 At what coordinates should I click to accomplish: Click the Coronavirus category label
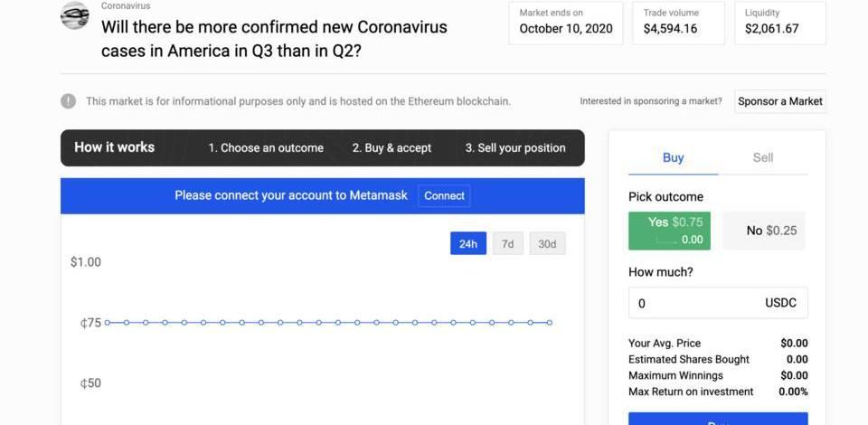coord(126,5)
